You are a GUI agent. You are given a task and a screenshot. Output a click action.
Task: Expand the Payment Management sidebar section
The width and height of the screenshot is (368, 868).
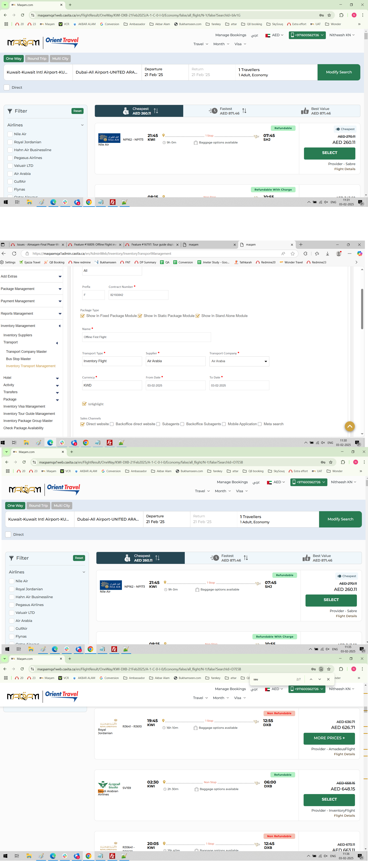point(31,301)
